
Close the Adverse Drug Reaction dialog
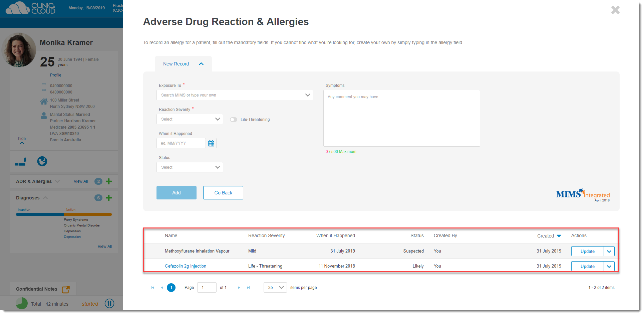click(x=615, y=10)
